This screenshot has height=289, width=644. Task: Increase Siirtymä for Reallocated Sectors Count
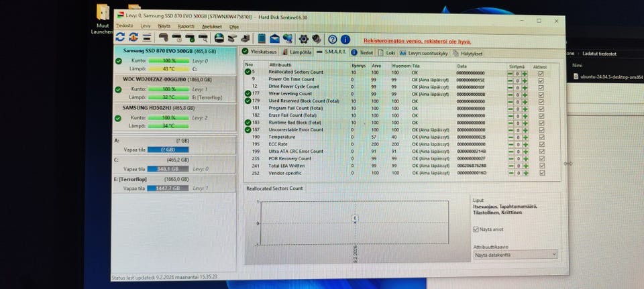coord(525,74)
